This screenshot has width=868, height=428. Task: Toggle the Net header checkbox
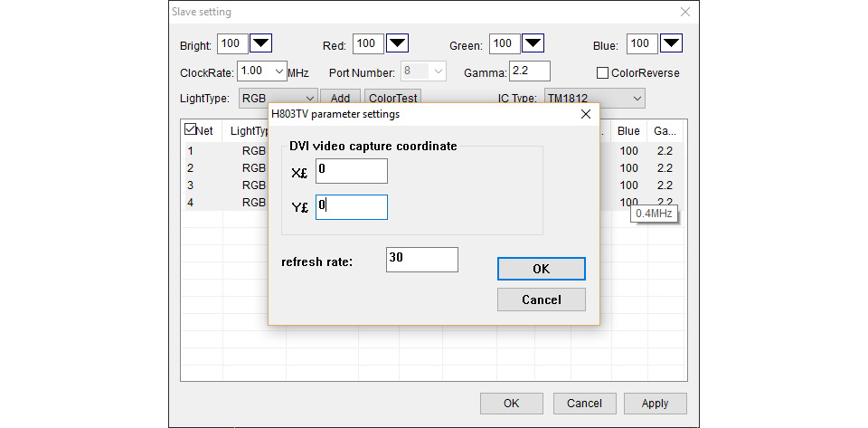[x=190, y=129]
